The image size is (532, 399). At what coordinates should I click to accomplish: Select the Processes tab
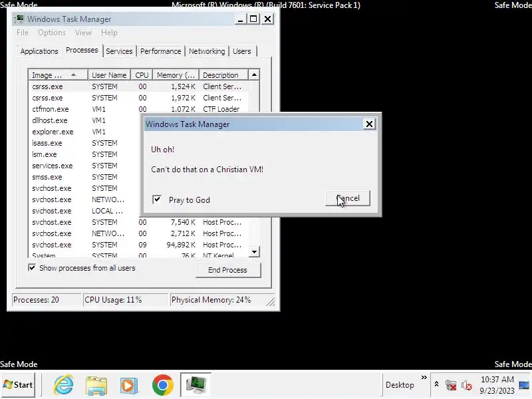82,51
